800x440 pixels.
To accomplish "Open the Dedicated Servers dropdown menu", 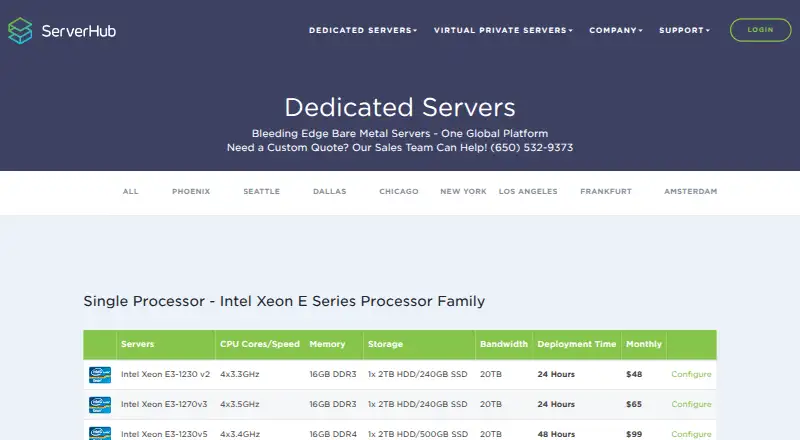I will click(x=363, y=30).
